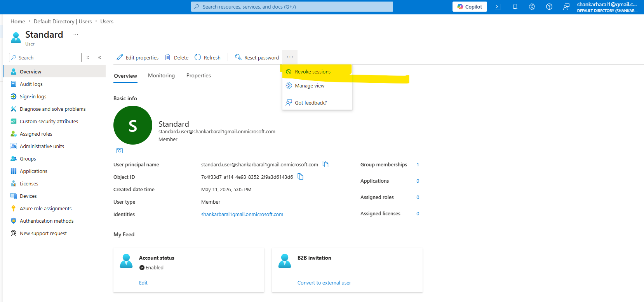Open Default Directory | Users breadcrumb
The image size is (644, 302).
pos(63,21)
